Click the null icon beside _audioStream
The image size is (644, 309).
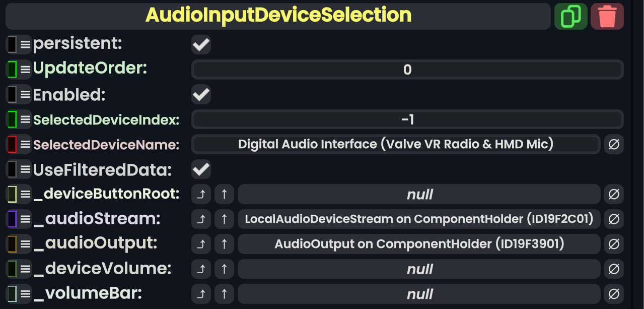tap(614, 219)
